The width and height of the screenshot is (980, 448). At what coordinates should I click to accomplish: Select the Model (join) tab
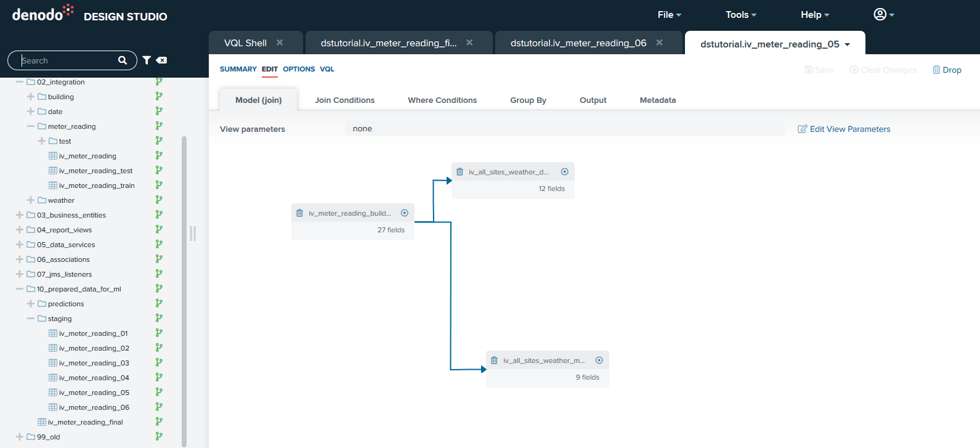(x=259, y=100)
